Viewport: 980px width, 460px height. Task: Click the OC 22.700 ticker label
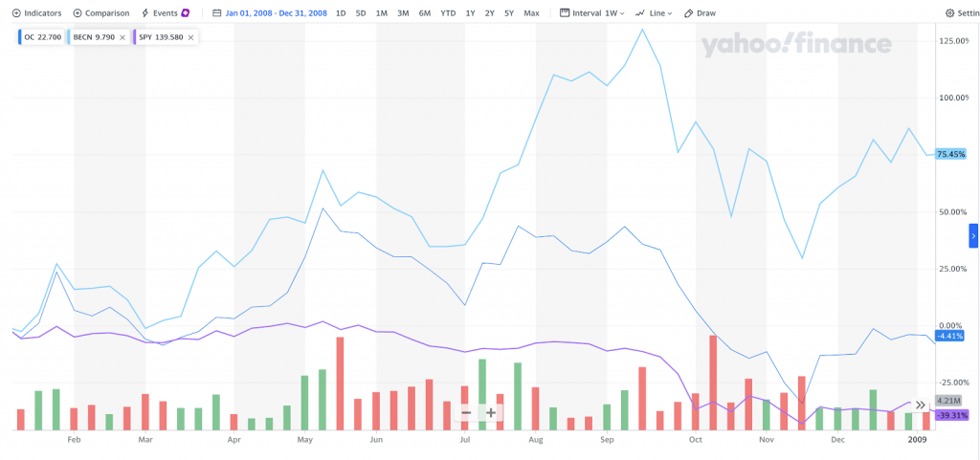41,37
